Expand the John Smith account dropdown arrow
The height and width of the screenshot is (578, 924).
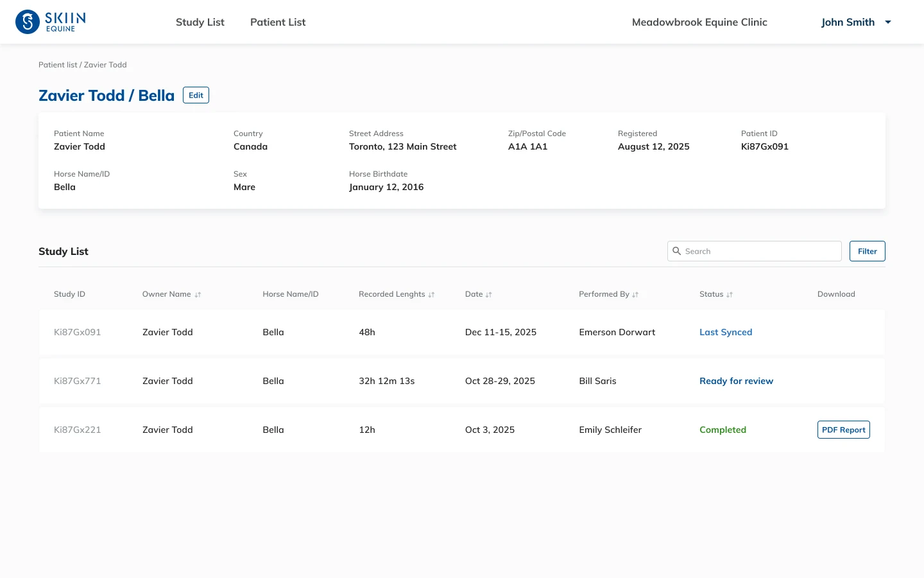point(888,22)
